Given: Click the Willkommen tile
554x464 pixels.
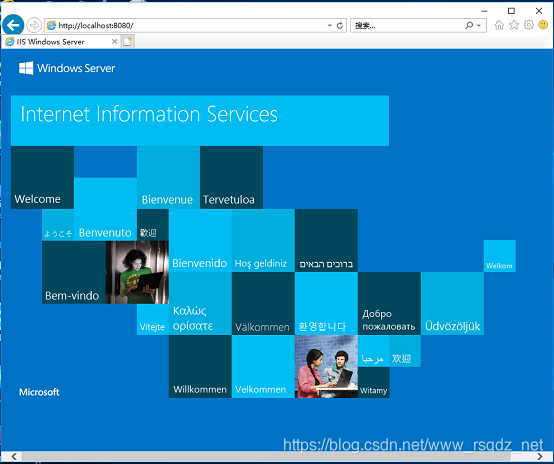Looking at the screenshot, I should tap(200, 366).
